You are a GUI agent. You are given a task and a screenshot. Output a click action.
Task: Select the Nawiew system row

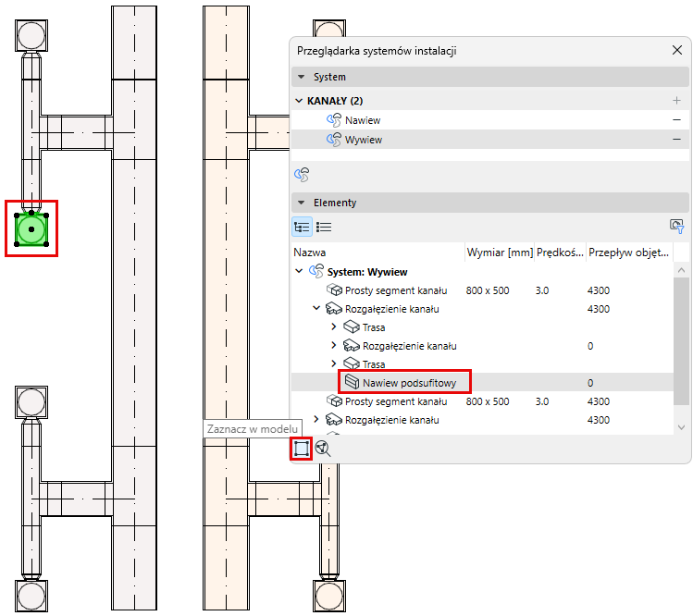[x=490, y=119]
